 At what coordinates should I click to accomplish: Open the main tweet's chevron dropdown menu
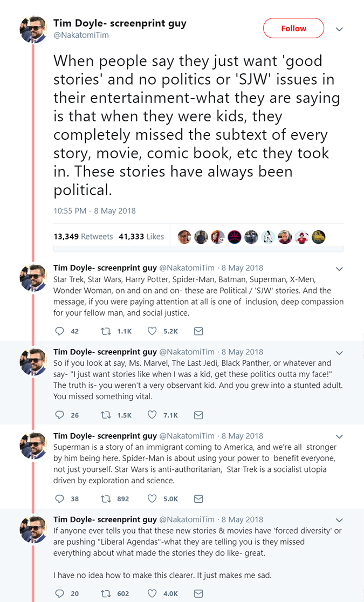pos(339,29)
